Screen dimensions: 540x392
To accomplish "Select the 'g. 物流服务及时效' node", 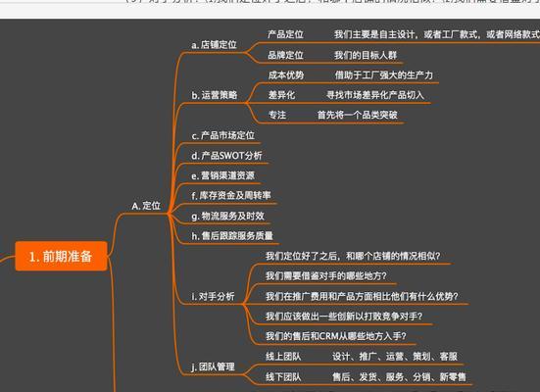I will (x=227, y=216).
